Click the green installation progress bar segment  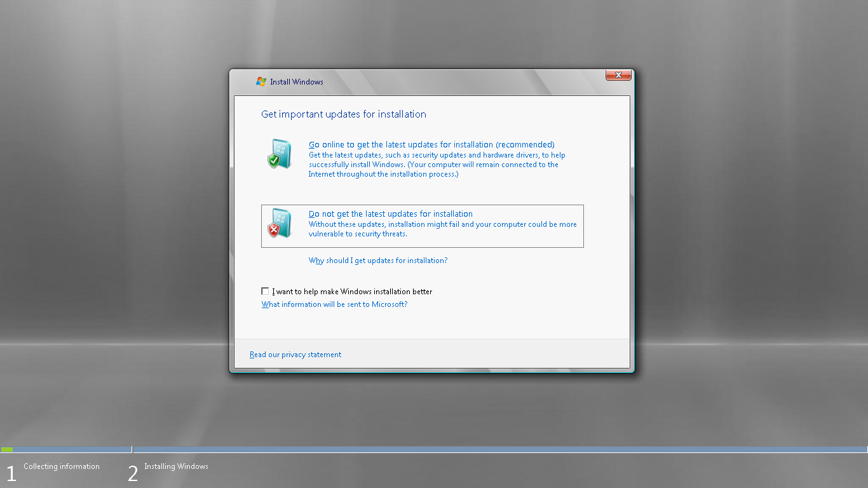coord(7,449)
